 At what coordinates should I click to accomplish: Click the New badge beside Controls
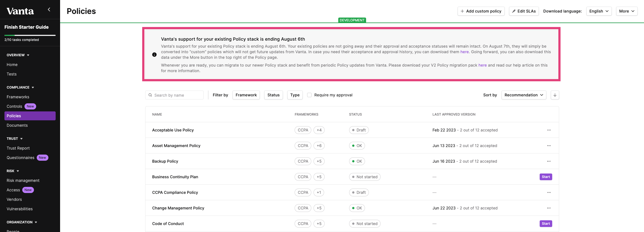tap(30, 106)
